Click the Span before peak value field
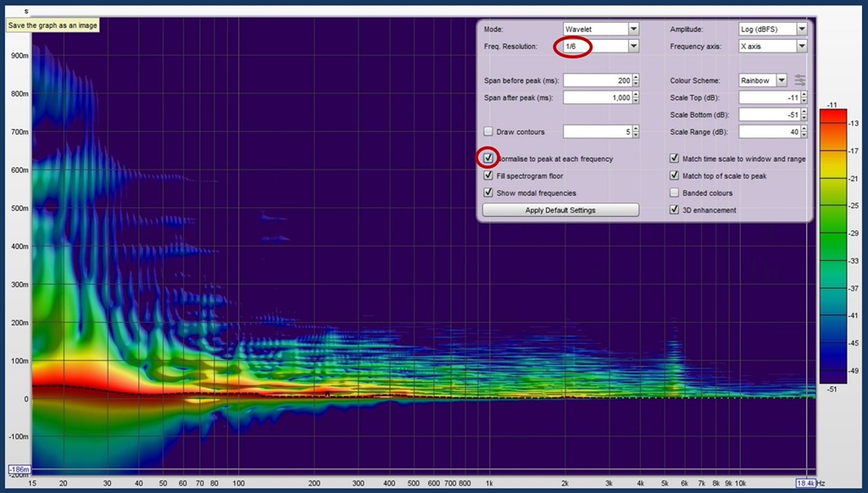Viewport: 868px width, 493px height. pyautogui.click(x=596, y=80)
